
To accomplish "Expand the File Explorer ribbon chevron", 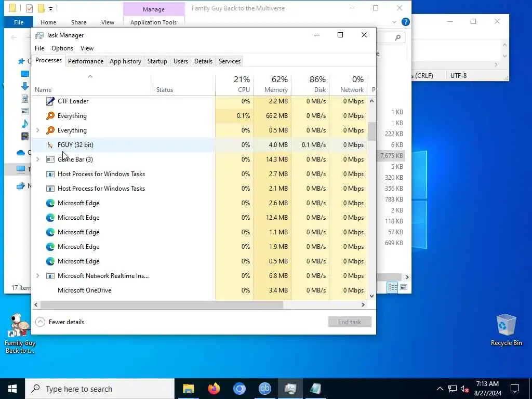I will (394, 22).
